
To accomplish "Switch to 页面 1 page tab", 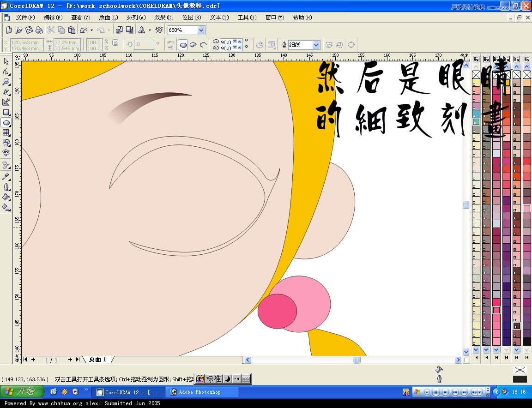I will pyautogui.click(x=97, y=360).
